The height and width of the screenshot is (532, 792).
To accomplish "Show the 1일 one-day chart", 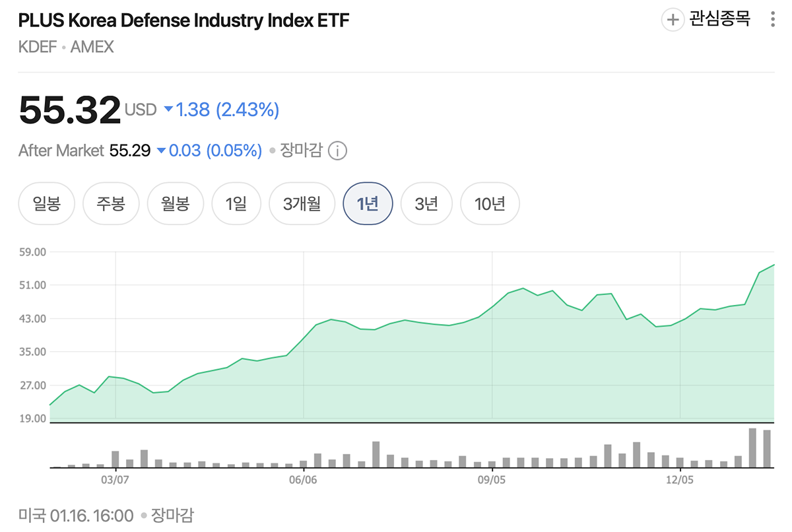I will tap(236, 203).
